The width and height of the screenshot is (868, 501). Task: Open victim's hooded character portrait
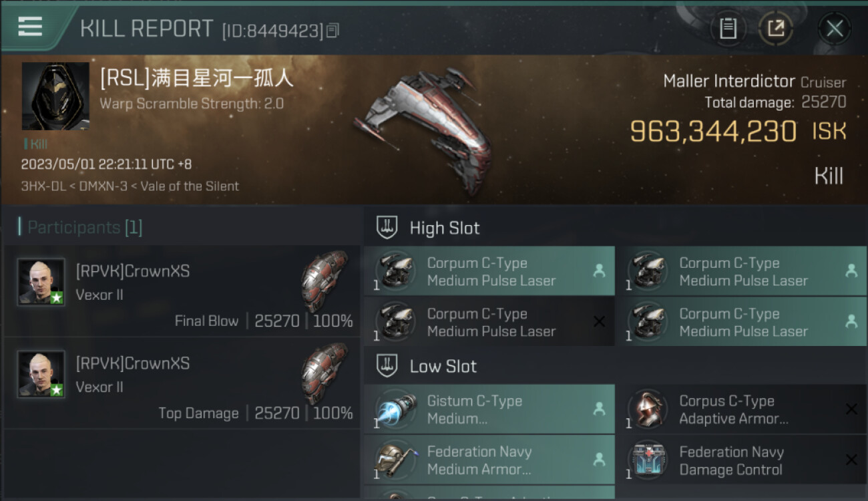pyautogui.click(x=55, y=96)
